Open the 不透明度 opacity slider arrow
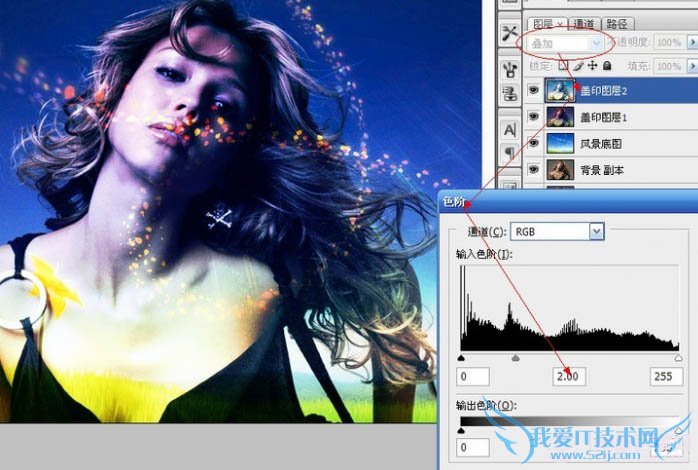The width and height of the screenshot is (698, 470). coord(693,42)
